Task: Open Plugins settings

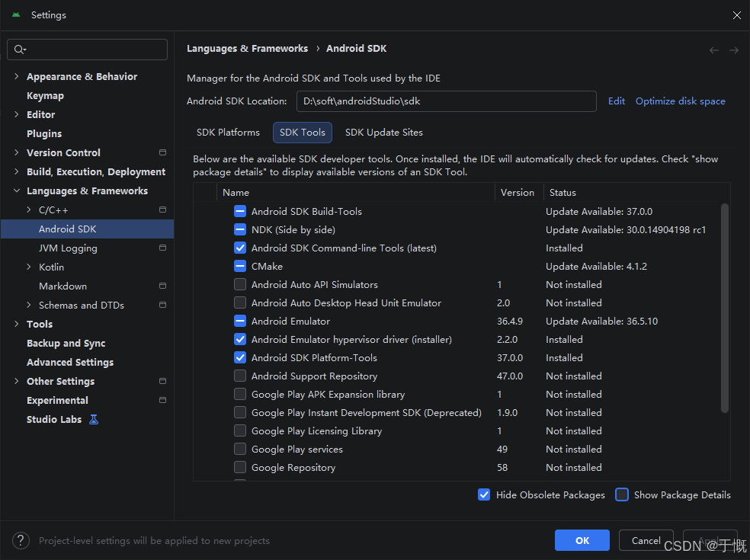Action: [x=44, y=133]
